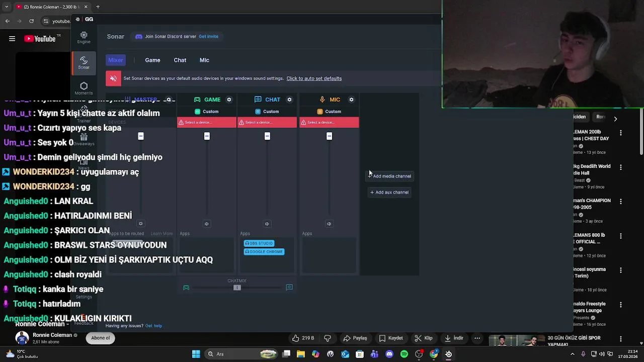This screenshot has width=644, height=362.
Task: Mute the GAME channel speaker
Action: (207, 224)
